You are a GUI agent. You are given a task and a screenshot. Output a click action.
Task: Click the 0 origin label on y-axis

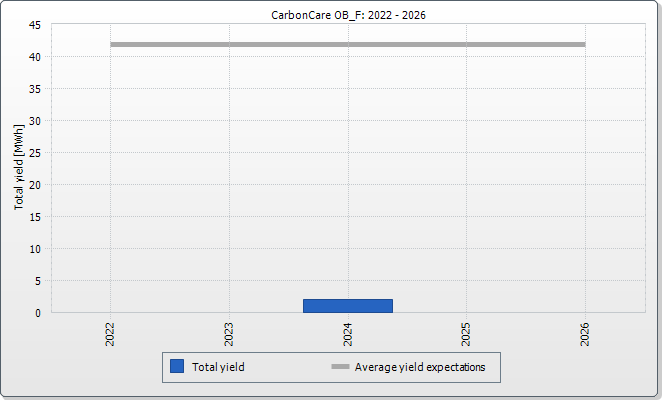tap(38, 313)
